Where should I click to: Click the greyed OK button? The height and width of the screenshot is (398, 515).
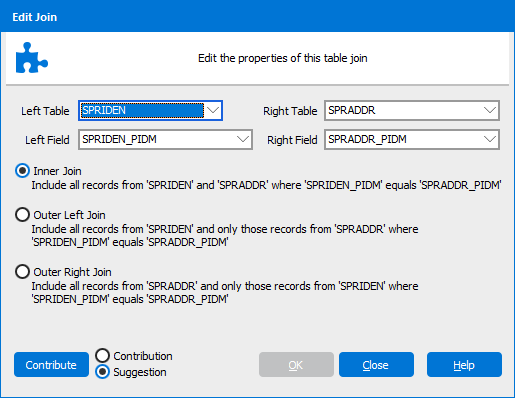pyautogui.click(x=296, y=365)
